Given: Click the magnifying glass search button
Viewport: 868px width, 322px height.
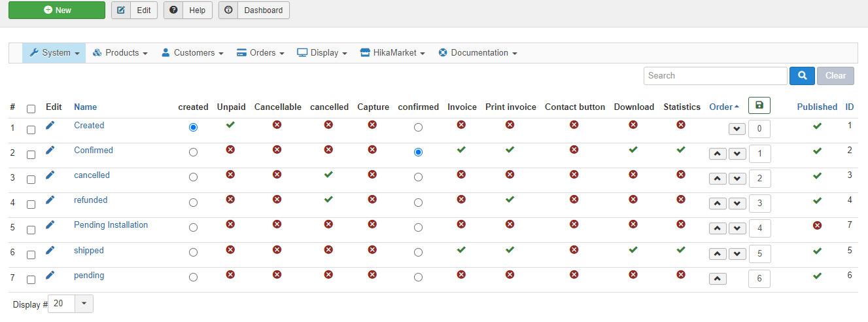Looking at the screenshot, I should pyautogui.click(x=802, y=76).
